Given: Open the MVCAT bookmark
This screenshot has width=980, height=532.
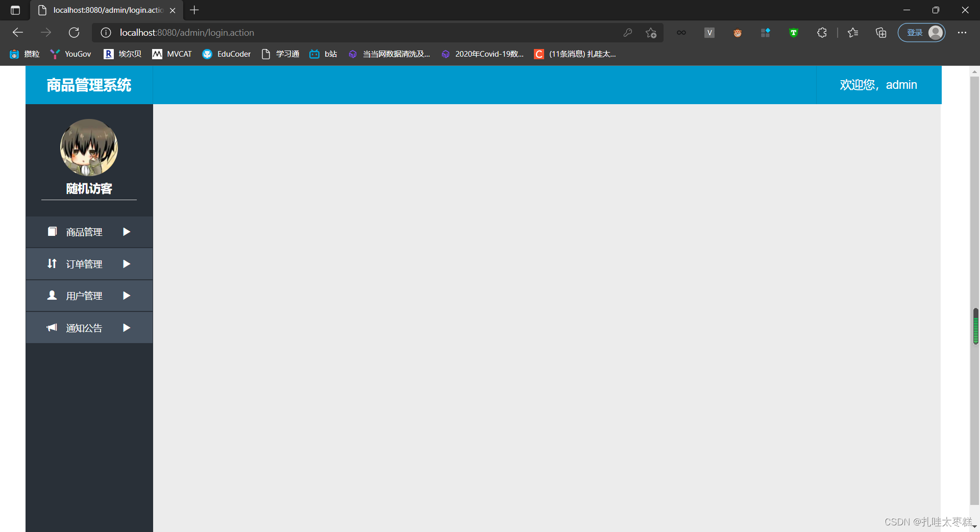Looking at the screenshot, I should tap(172, 54).
